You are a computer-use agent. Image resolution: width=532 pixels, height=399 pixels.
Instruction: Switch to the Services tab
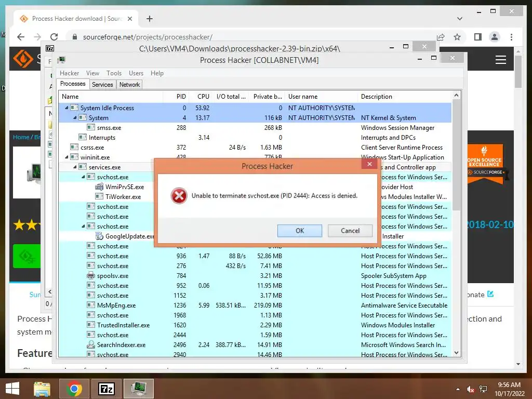click(x=102, y=85)
